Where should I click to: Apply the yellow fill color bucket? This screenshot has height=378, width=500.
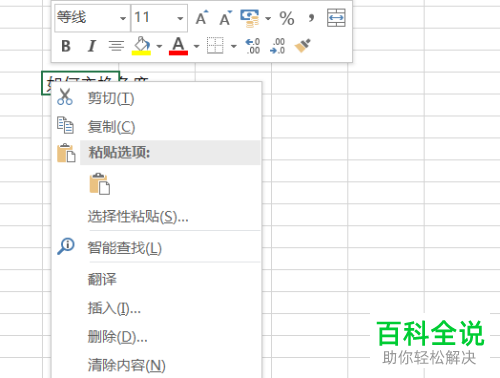141,46
